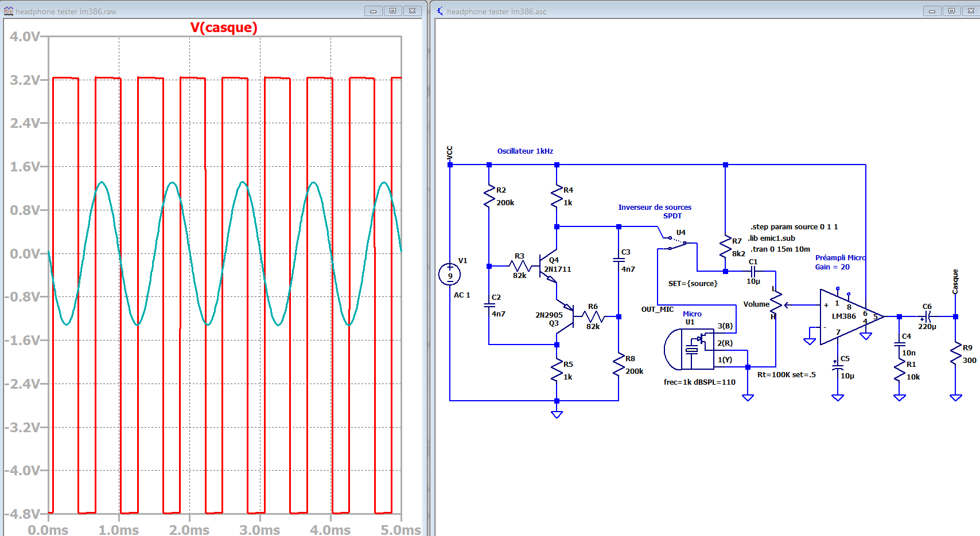Toggle the U4 SPDT source switch
Viewport: 980px width, 536px height.
coord(678,242)
